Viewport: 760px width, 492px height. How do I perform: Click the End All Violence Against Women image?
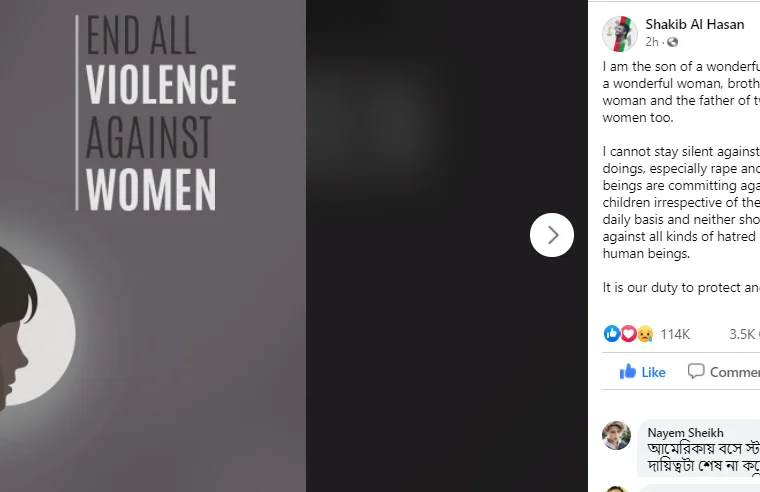pyautogui.click(x=153, y=246)
